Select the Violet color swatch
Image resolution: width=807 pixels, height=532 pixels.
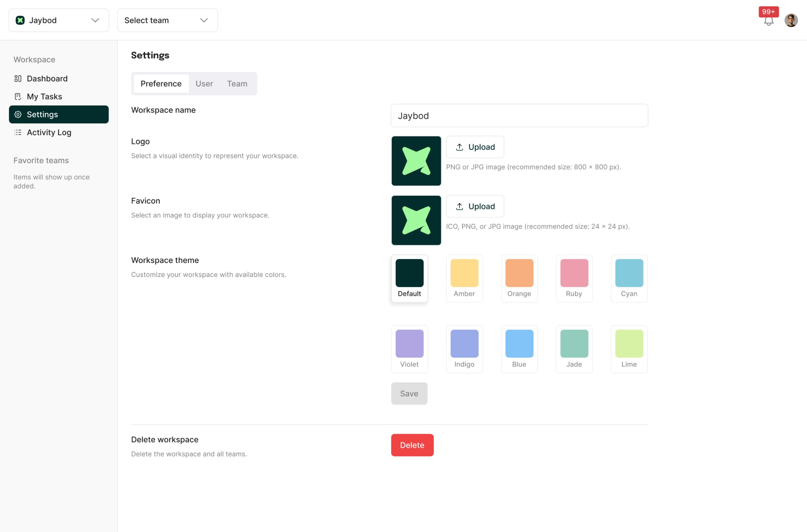point(409,343)
